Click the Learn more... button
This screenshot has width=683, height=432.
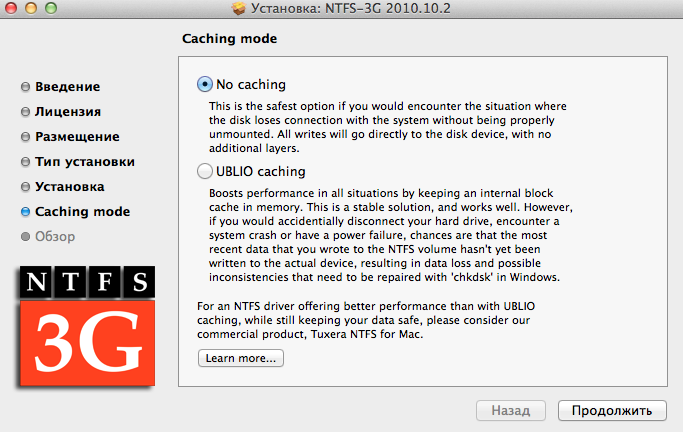[240, 358]
